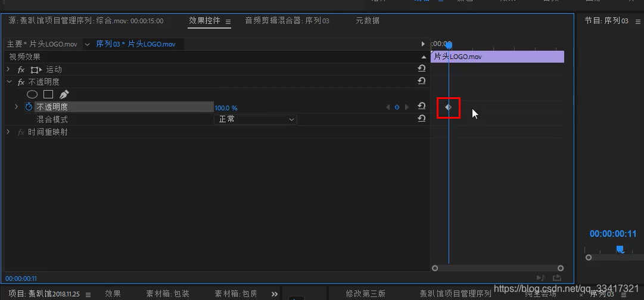
Task: Toggle the fx switch for 运动 effect
Action: 21,70
